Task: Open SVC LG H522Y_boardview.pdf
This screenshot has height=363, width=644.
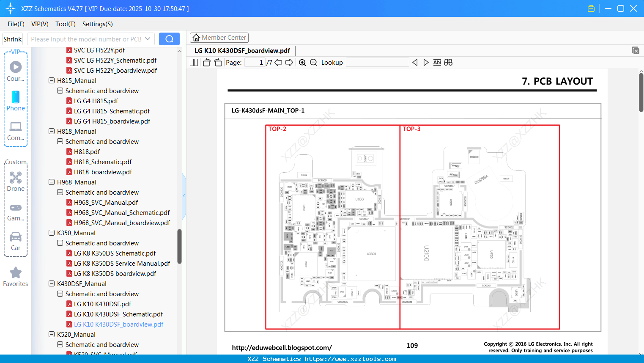Action: point(115,70)
